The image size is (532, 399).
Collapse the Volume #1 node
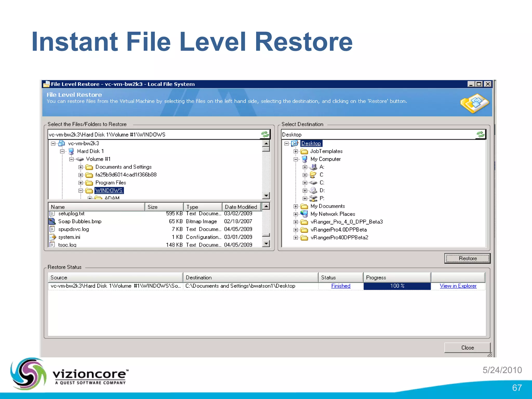click(71, 159)
